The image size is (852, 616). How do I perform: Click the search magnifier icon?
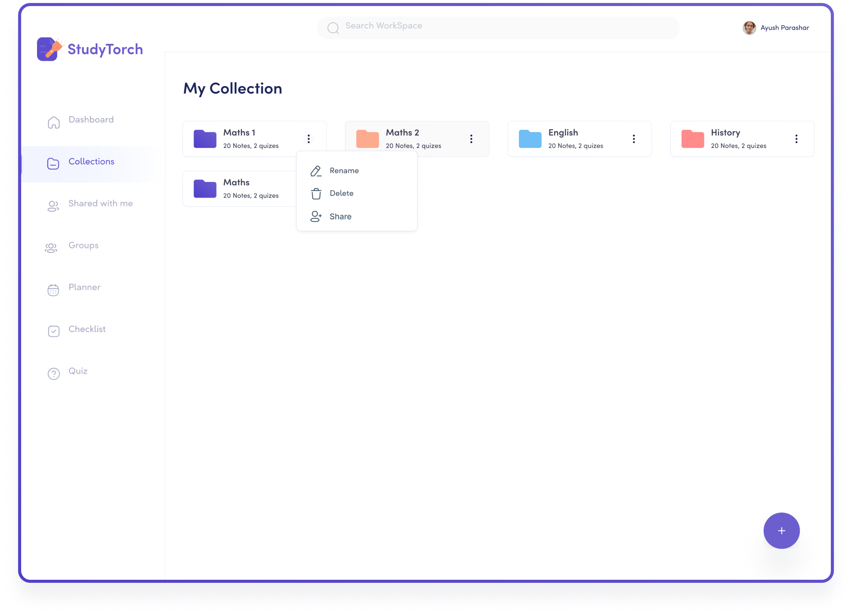(x=333, y=28)
